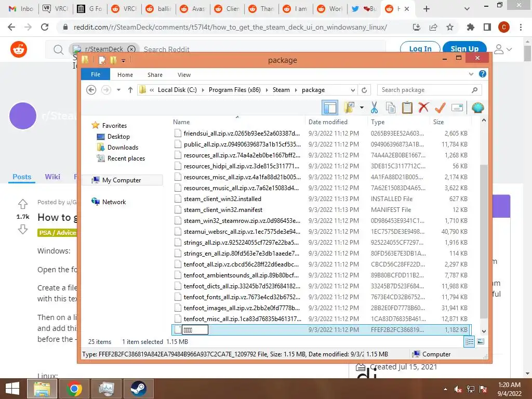Open File Explorer from the taskbar
The height and width of the screenshot is (399, 532).
(42, 389)
